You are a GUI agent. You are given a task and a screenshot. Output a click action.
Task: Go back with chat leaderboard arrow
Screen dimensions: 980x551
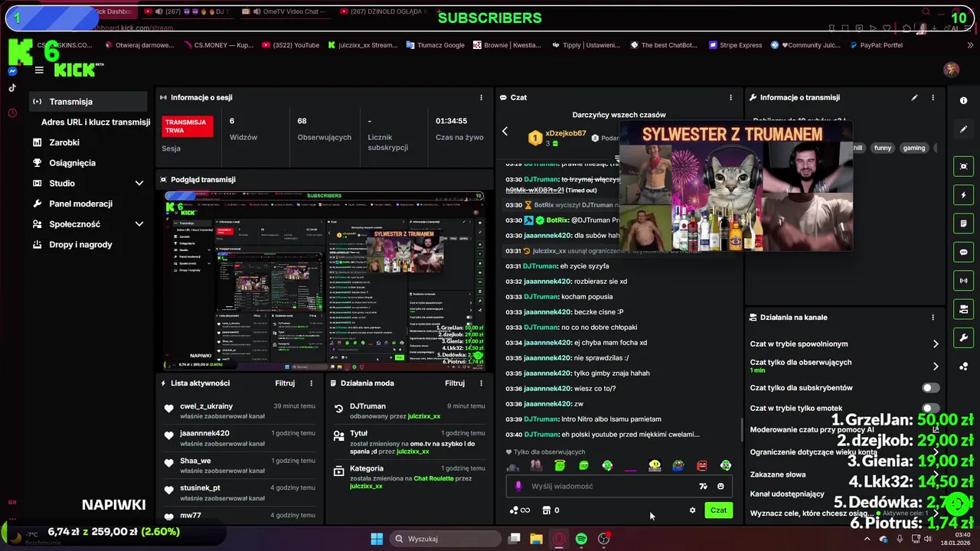505,132
